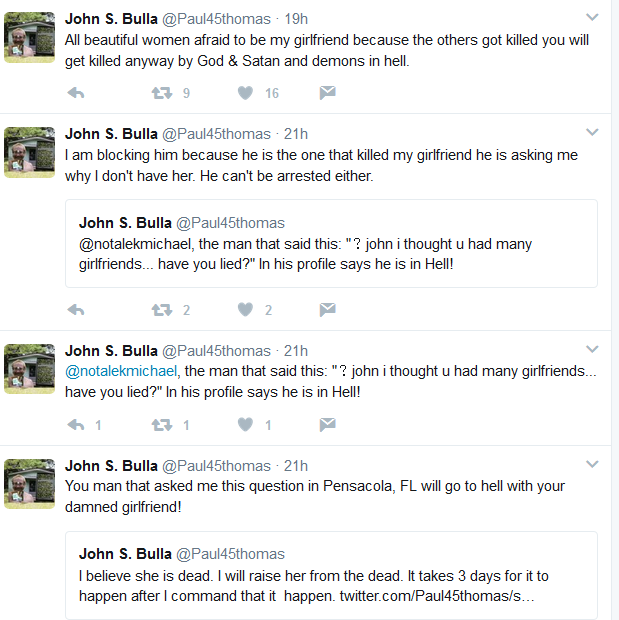
Task: Send the 19h tweet via direct message
Action: coord(327,93)
